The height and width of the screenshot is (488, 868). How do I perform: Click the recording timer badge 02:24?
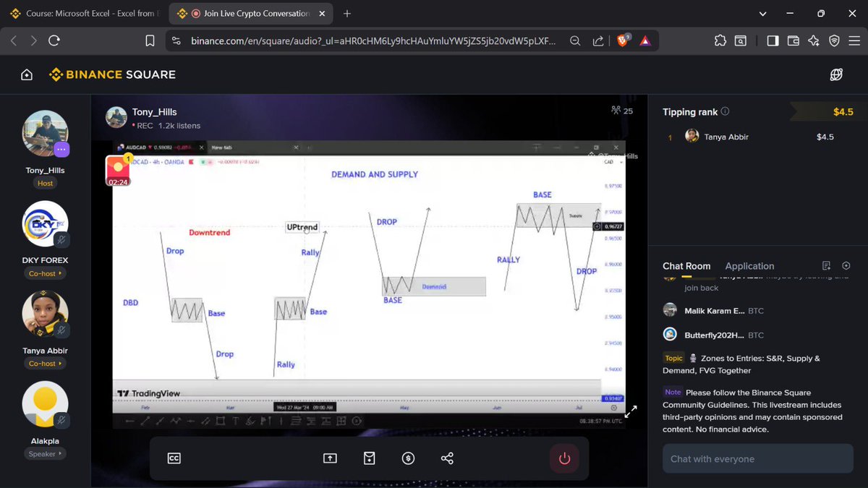pyautogui.click(x=118, y=182)
